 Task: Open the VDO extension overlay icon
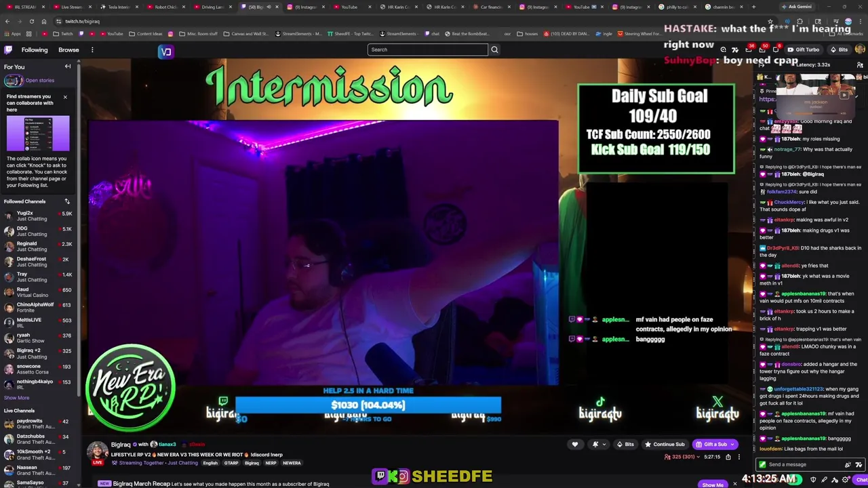tap(166, 52)
